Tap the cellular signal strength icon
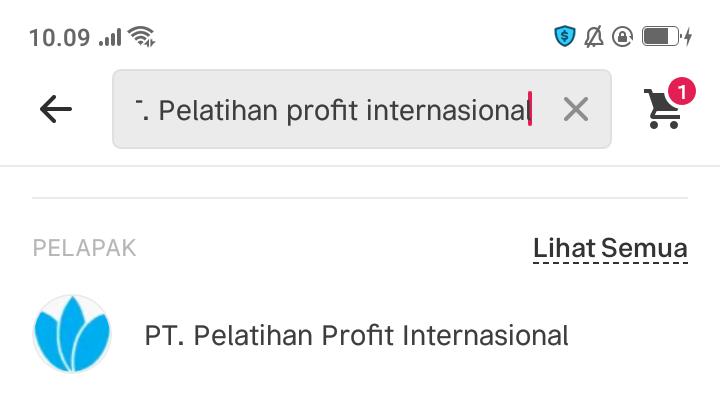Viewport: 720px width, 415px height. [110, 38]
